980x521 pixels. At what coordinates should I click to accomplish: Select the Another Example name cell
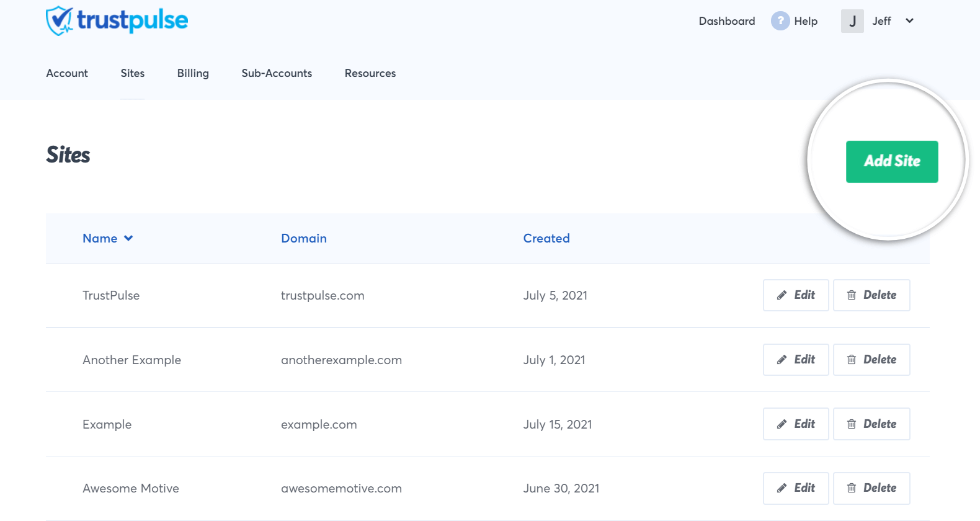click(x=132, y=360)
